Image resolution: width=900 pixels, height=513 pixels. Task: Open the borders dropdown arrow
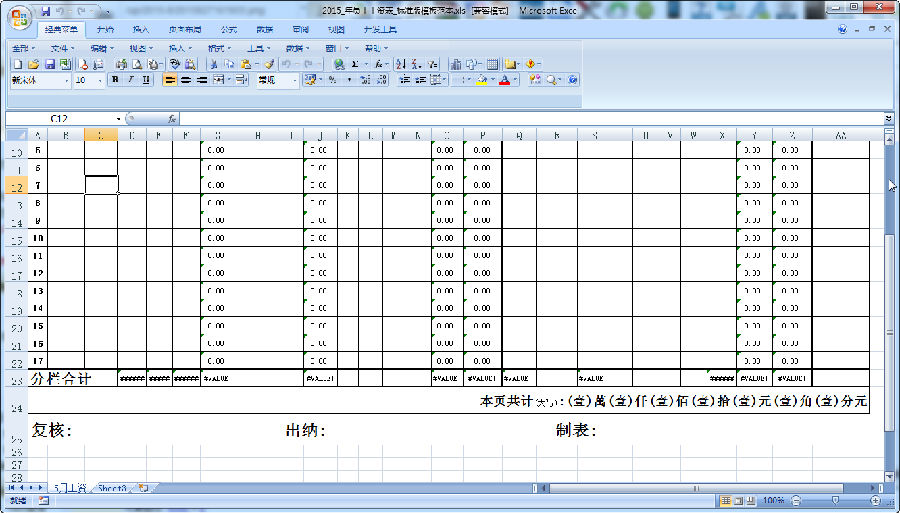click(x=470, y=80)
